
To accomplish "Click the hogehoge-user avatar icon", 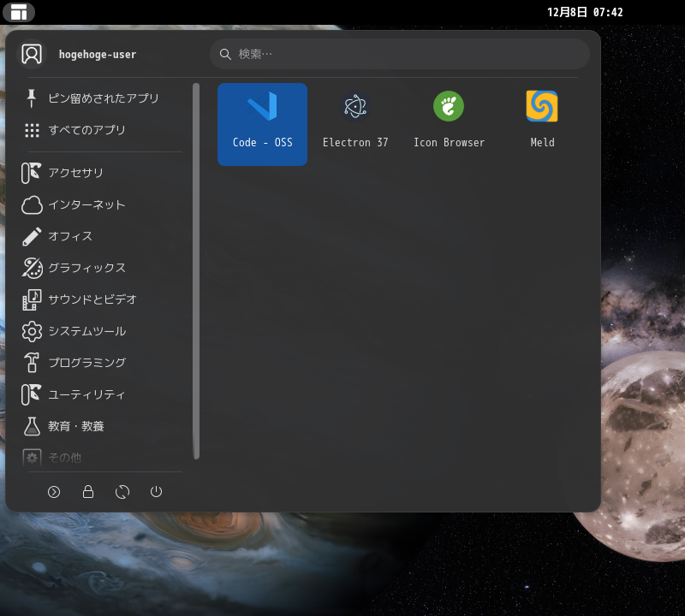I will click(x=32, y=53).
